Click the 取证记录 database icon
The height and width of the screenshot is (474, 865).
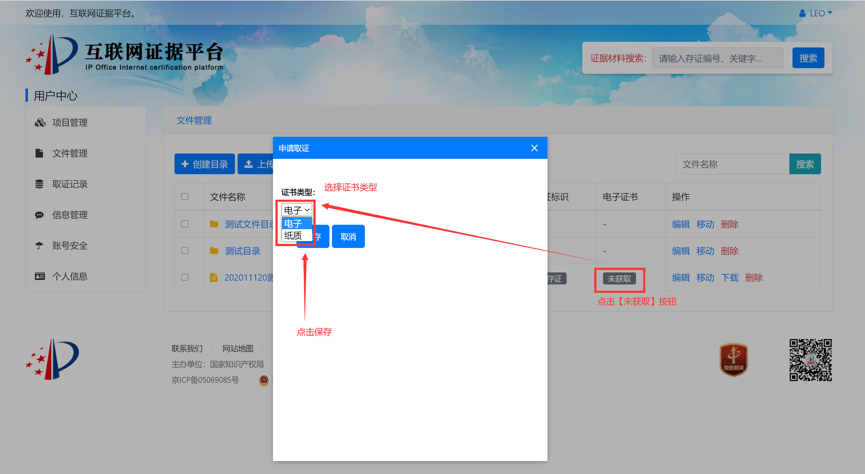click(40, 184)
